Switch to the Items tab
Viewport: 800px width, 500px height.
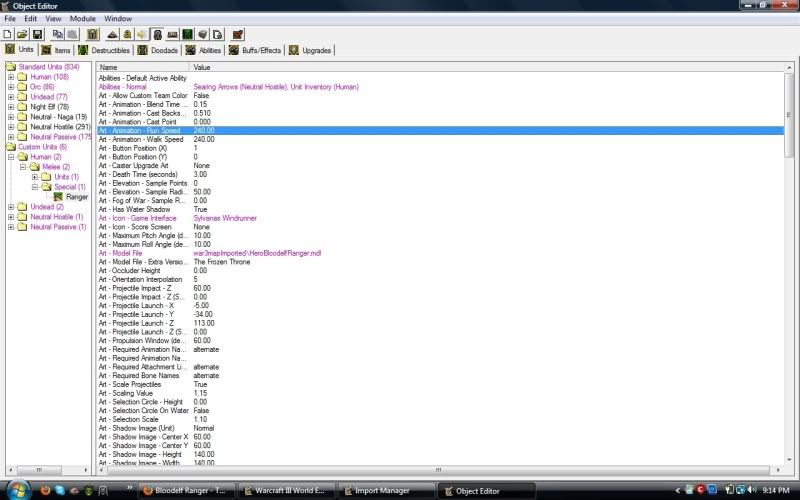point(56,50)
